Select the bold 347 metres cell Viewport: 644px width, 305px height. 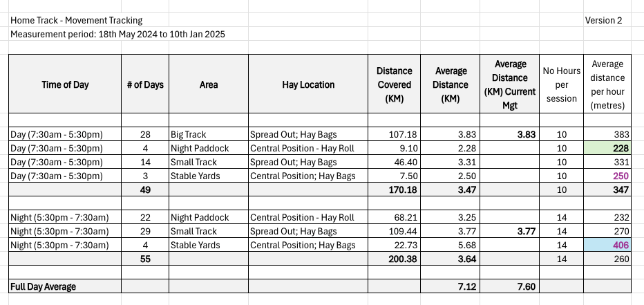click(x=607, y=190)
